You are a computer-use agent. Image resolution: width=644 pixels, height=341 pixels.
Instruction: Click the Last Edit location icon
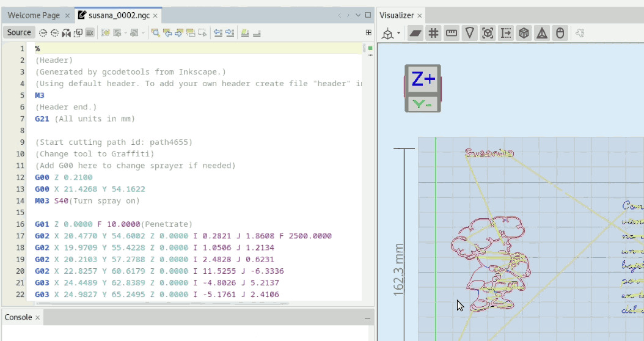[x=106, y=33]
